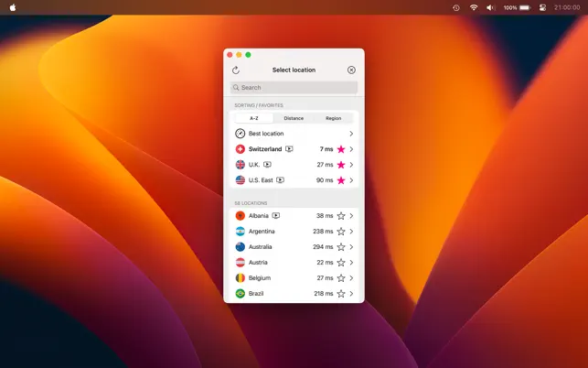588x368 pixels.
Task: Click the streaming icon next to Albania
Action: click(x=276, y=215)
